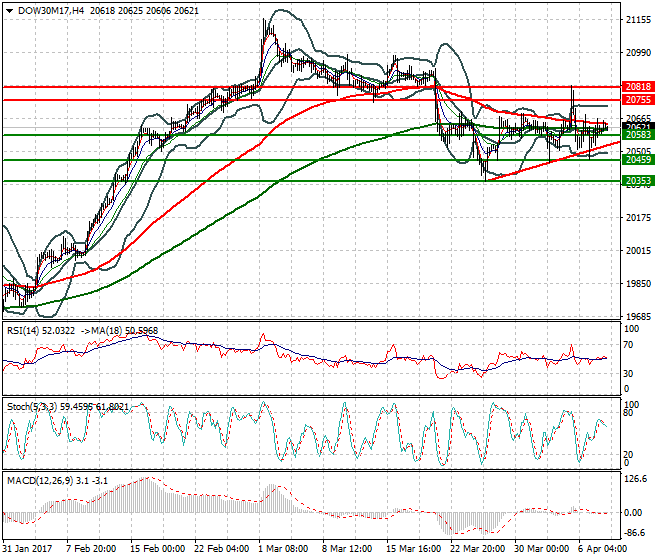Select the 6 Apr 04:00 time axis label
The image size is (660, 560).
pos(603,549)
